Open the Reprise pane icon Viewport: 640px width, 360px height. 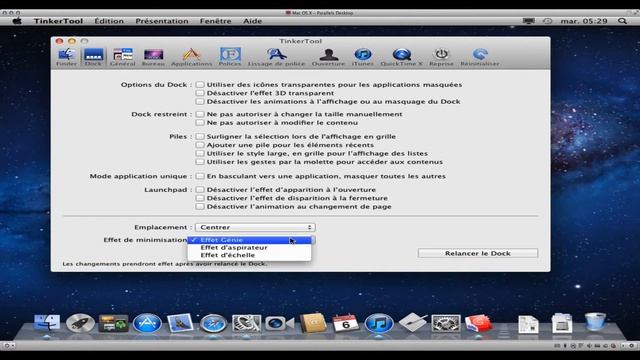tap(441, 57)
